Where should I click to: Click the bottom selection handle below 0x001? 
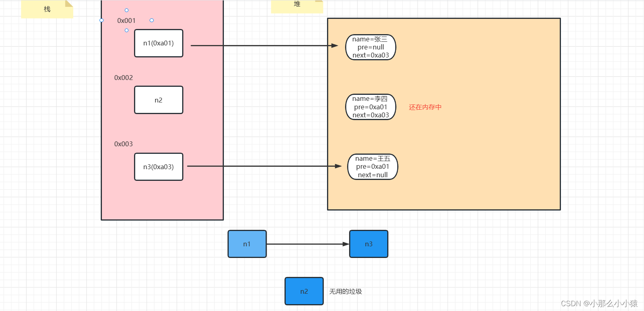click(126, 30)
